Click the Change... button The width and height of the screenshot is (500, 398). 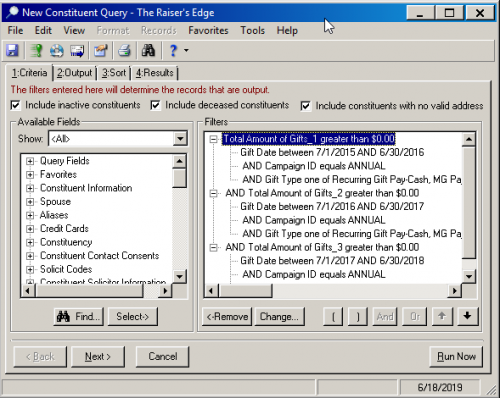(279, 316)
